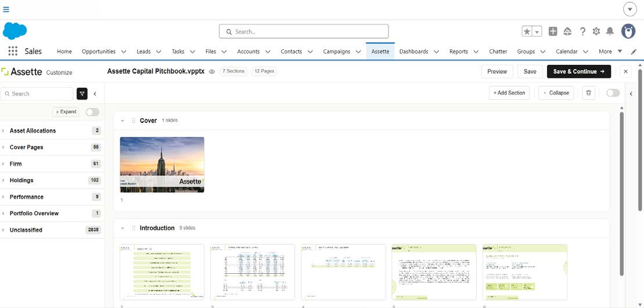Open the Setup gear icon
Image resolution: width=644 pixels, height=308 pixels.
(596, 31)
